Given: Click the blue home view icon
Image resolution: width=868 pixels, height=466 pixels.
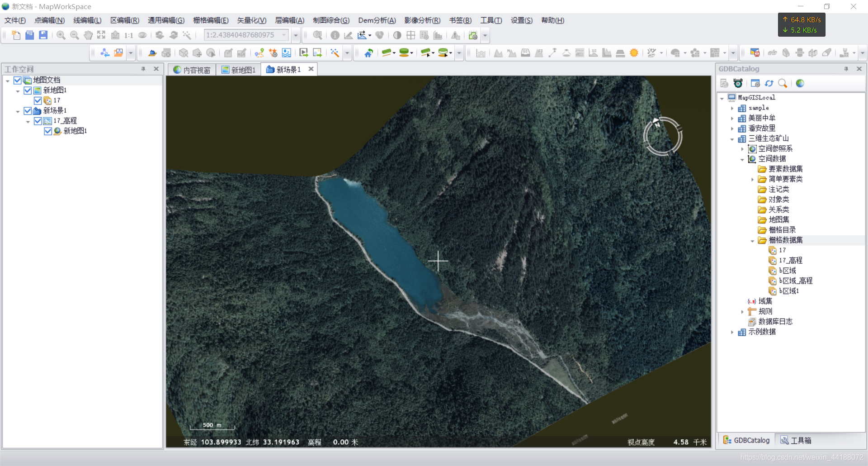Looking at the screenshot, I should (369, 53).
